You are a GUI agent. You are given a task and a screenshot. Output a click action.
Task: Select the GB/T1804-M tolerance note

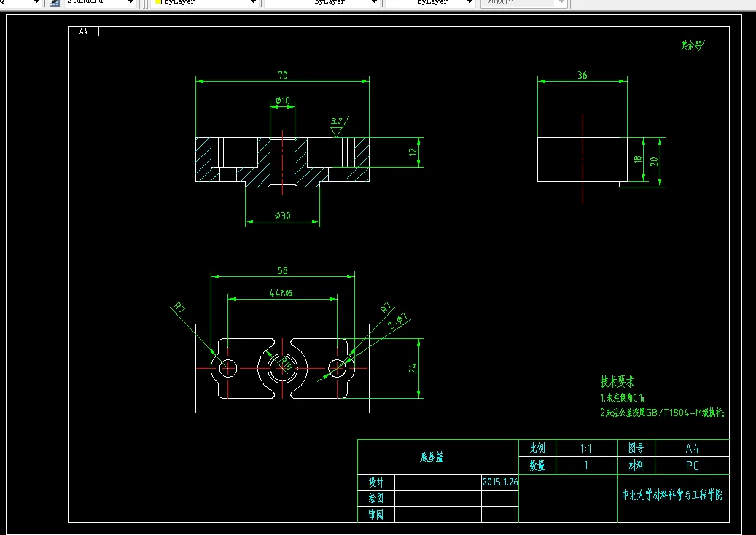coord(662,413)
